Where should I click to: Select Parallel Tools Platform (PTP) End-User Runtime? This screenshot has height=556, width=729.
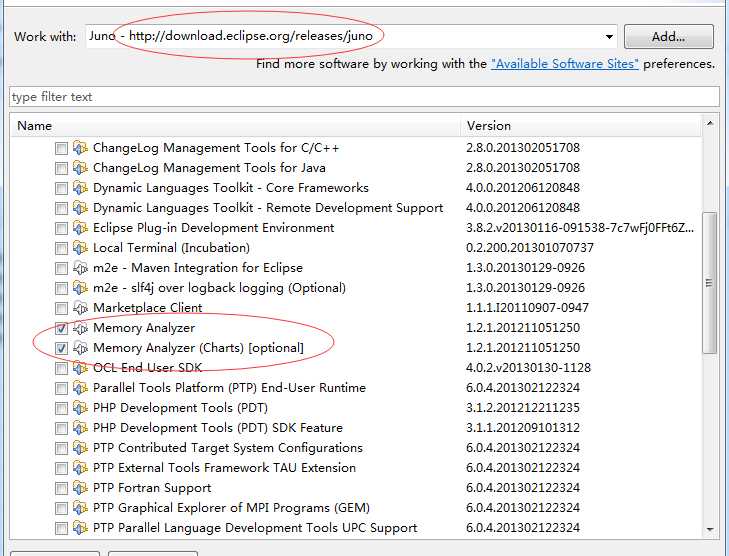229,388
